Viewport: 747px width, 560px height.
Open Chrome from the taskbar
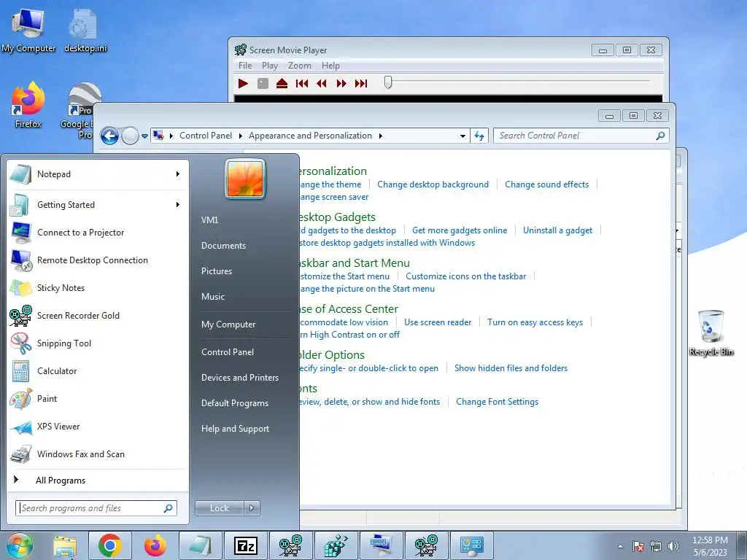point(110,545)
